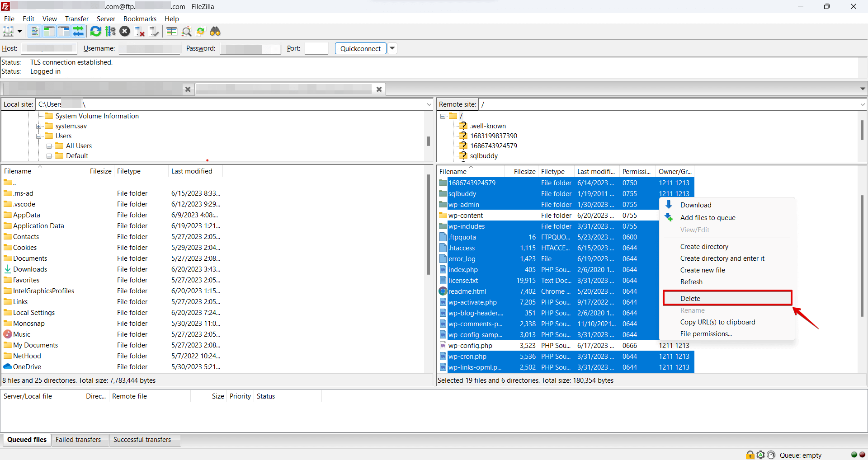Toggle remote directory tree display
The image size is (868, 460).
coord(64,31)
